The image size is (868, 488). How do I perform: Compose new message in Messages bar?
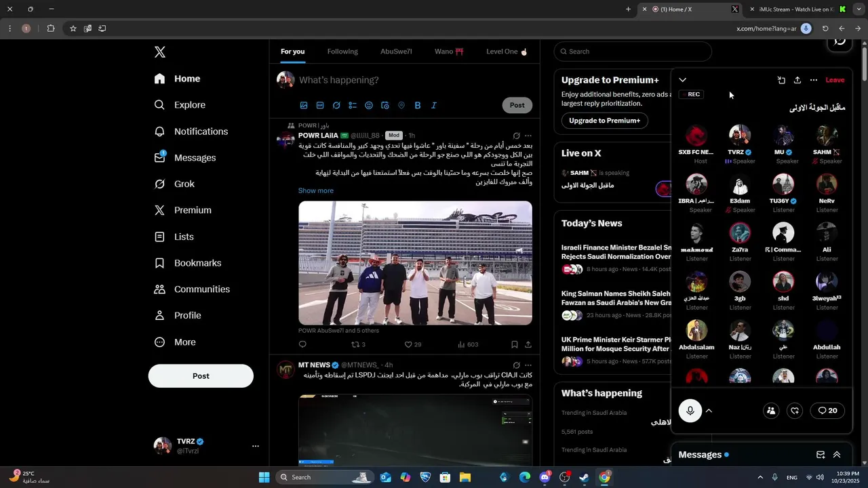(821, 455)
